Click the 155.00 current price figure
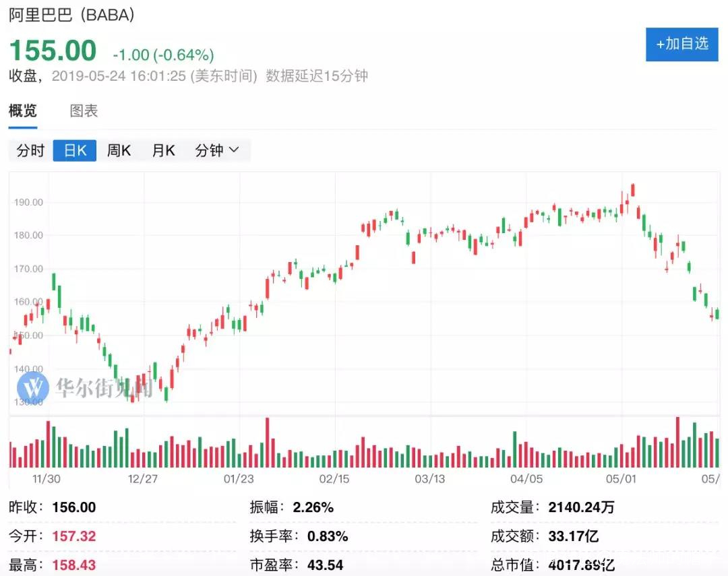 tap(53, 52)
